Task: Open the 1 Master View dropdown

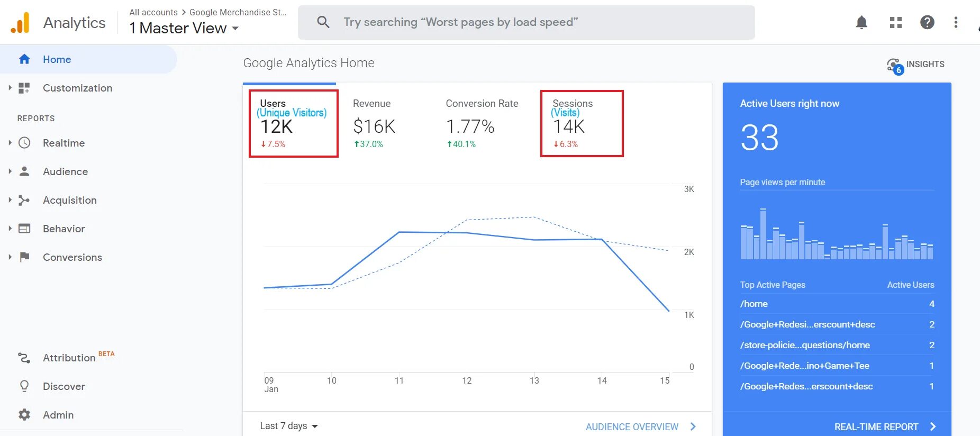Action: (x=184, y=28)
